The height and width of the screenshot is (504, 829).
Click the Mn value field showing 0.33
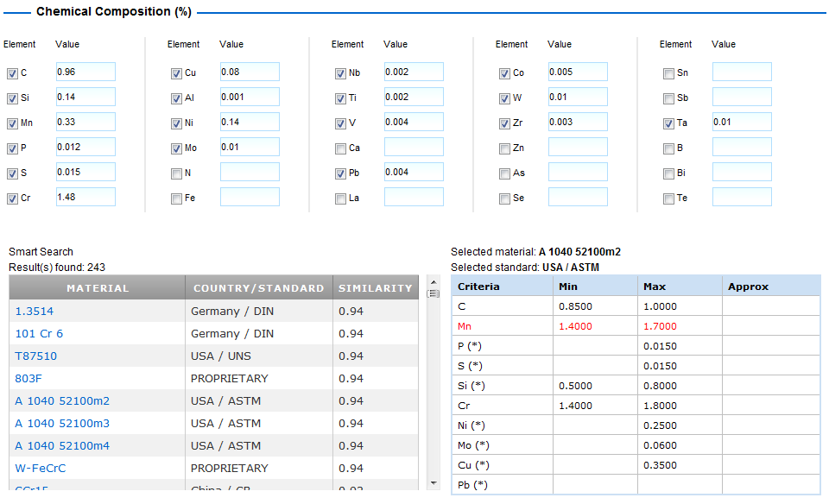click(x=85, y=122)
